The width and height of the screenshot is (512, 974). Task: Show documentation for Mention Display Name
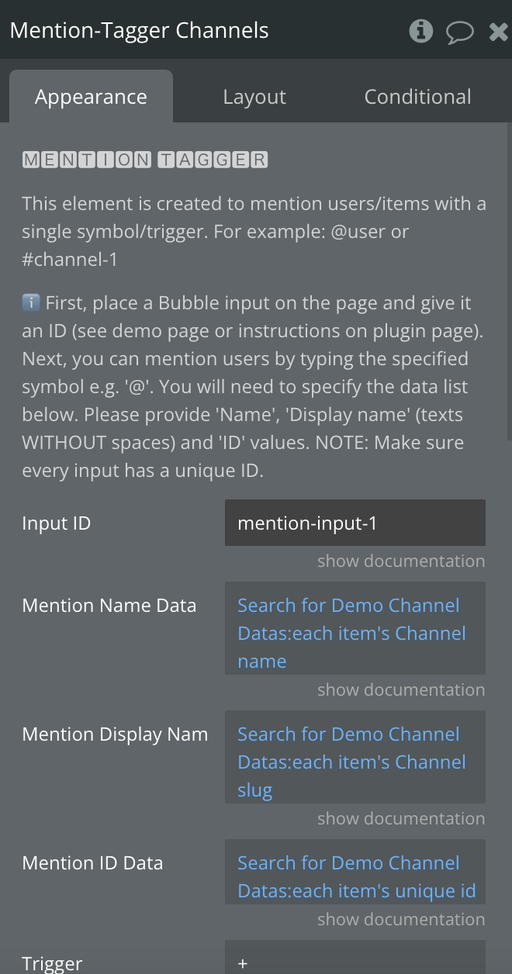click(401, 818)
